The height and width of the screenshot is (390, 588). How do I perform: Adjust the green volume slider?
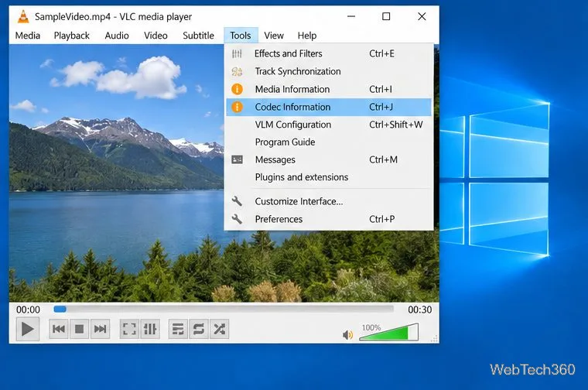click(388, 332)
